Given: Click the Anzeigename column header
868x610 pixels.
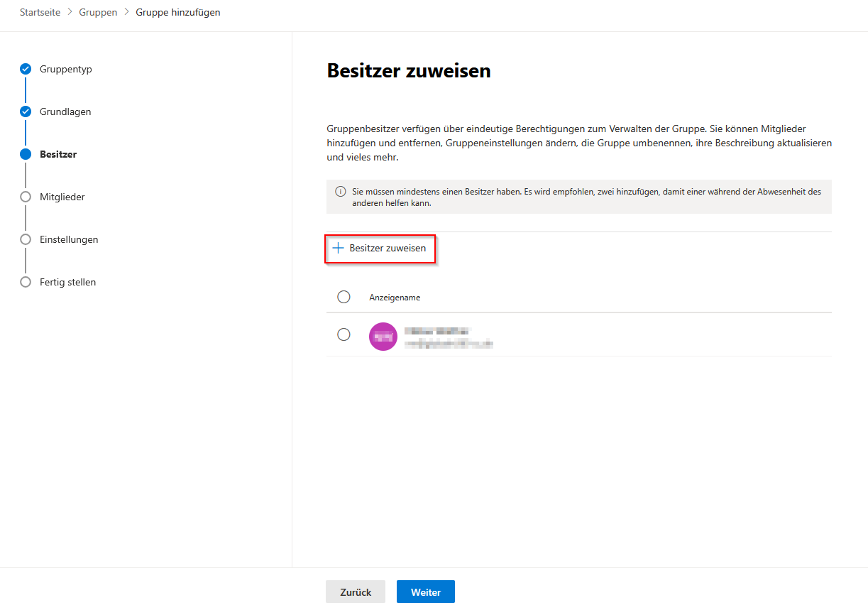Looking at the screenshot, I should coord(395,298).
